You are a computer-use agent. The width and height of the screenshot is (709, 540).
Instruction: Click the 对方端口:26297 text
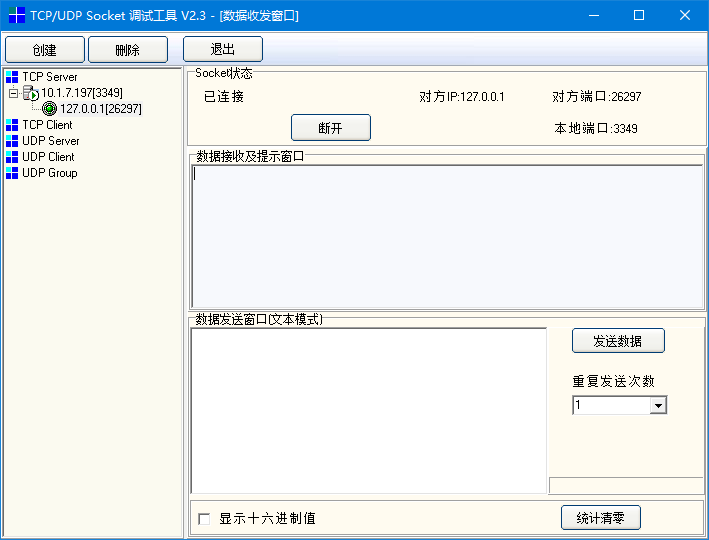tap(596, 96)
